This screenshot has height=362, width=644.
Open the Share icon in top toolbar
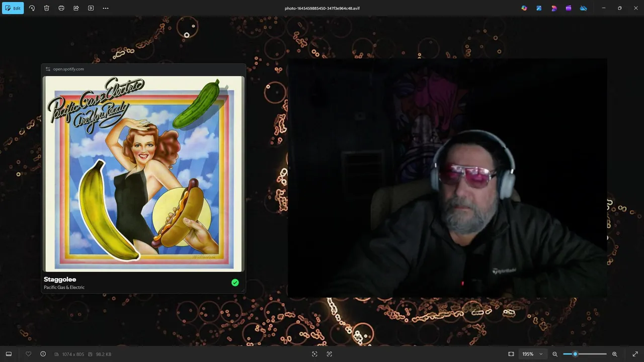(76, 8)
